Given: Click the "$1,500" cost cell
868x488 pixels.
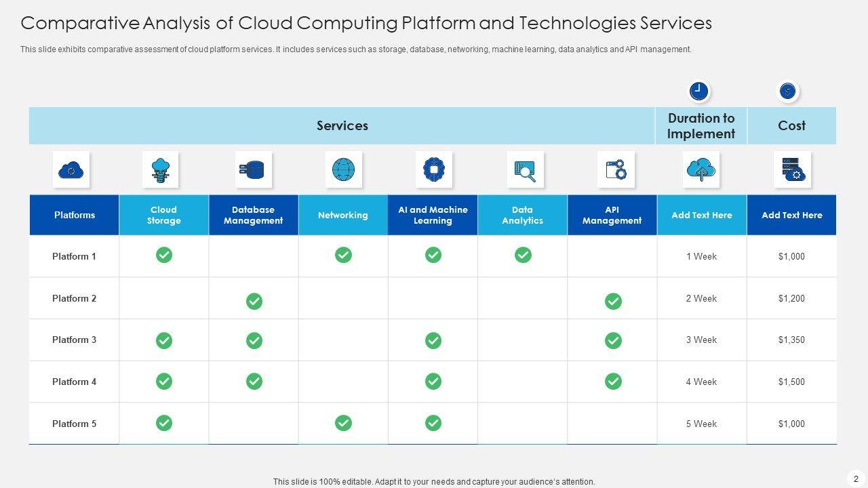Looking at the screenshot, I should [791, 382].
